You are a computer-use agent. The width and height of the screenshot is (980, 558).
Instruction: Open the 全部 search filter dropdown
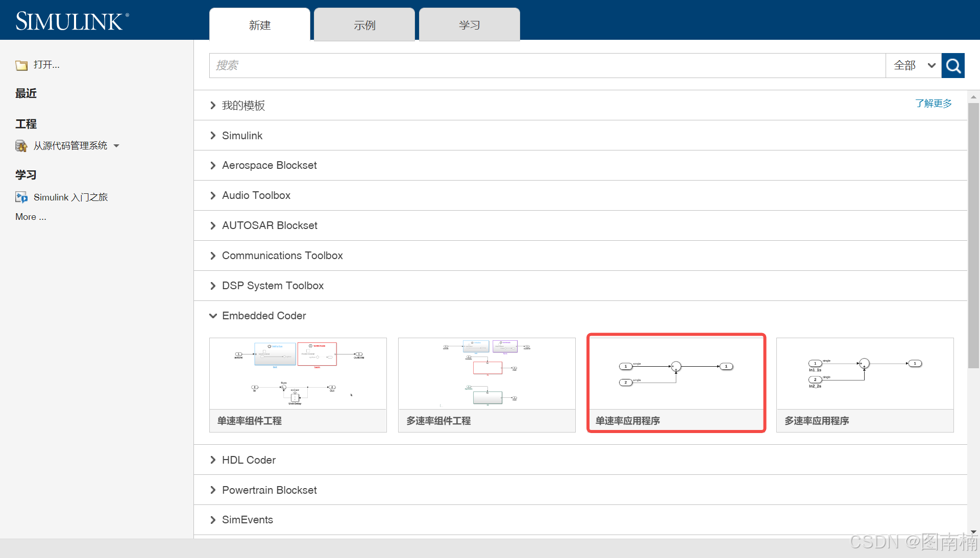(x=914, y=66)
